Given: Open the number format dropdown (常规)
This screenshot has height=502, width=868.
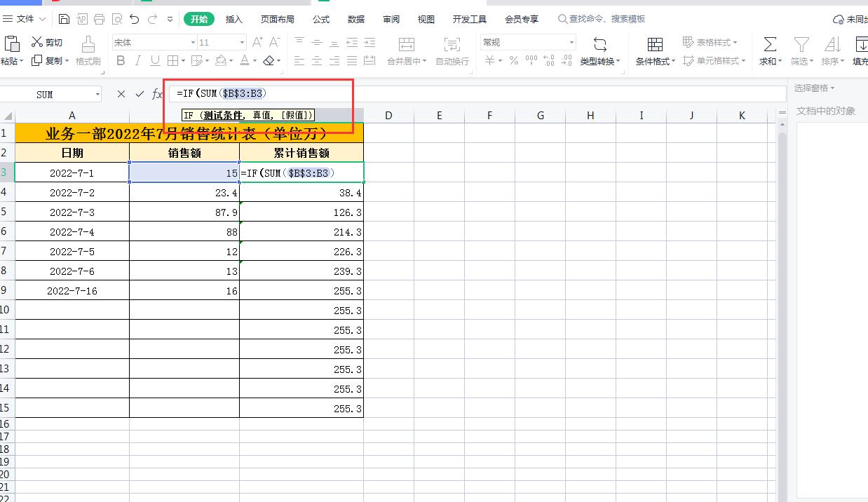Looking at the screenshot, I should pos(571,43).
